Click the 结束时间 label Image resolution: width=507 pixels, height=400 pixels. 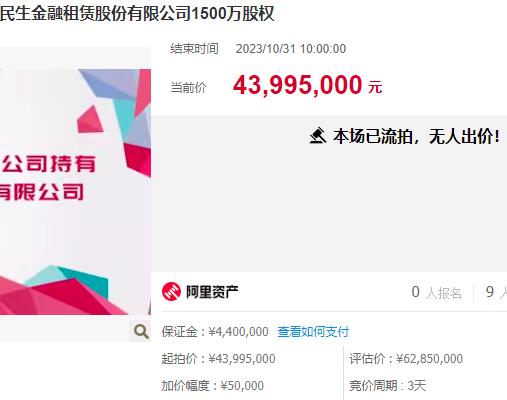tap(194, 49)
